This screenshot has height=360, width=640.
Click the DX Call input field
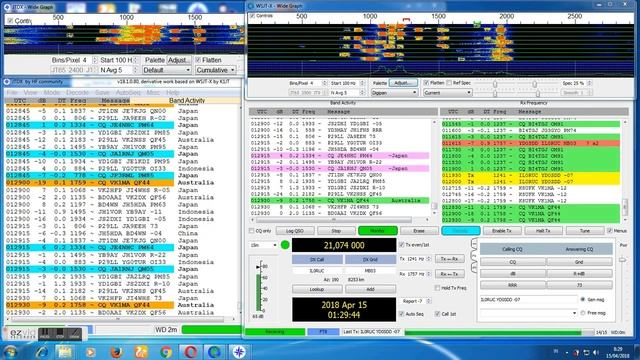click(x=317, y=271)
